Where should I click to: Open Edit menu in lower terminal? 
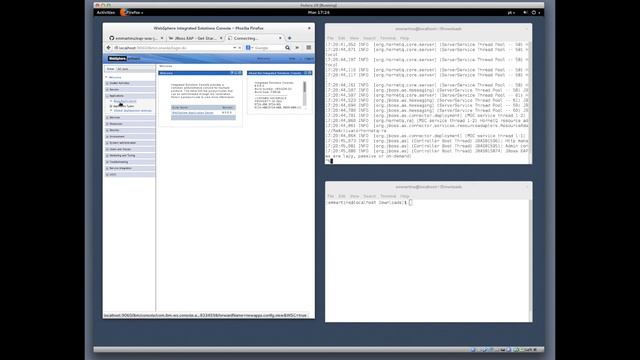tap(342, 196)
